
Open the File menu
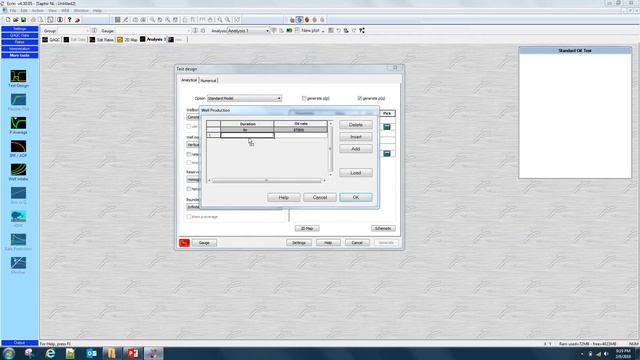coord(13,11)
